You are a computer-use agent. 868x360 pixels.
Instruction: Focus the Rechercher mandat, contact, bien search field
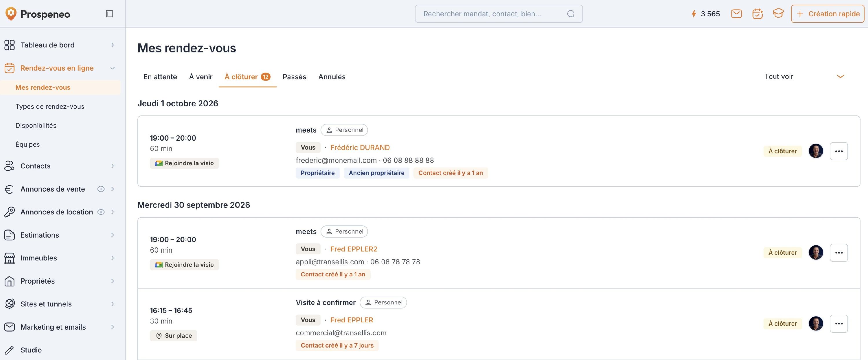tap(499, 14)
